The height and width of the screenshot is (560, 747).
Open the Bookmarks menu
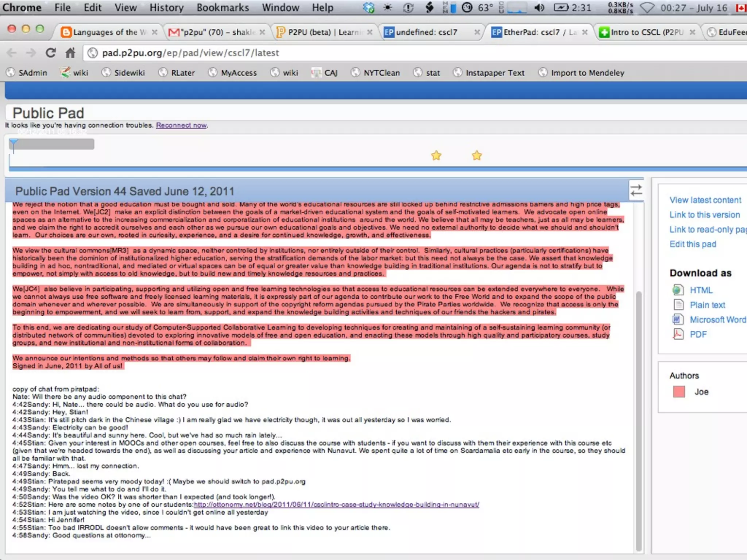(222, 8)
